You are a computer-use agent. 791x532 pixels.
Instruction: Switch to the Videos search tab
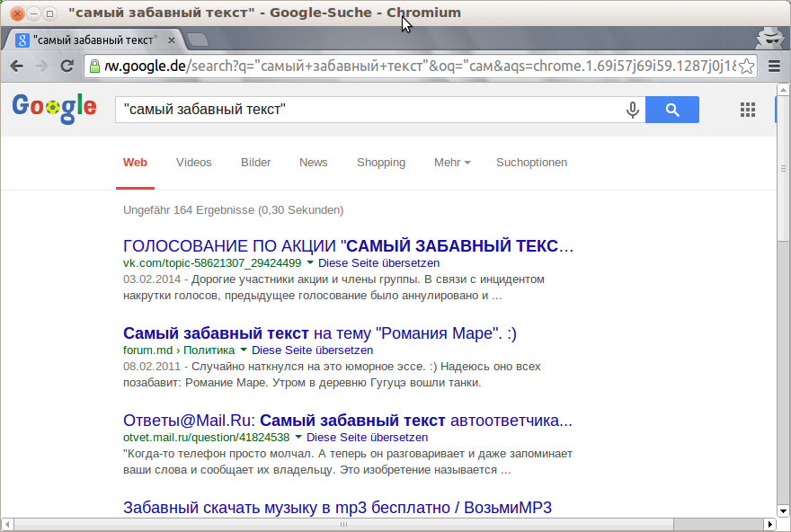tap(194, 163)
